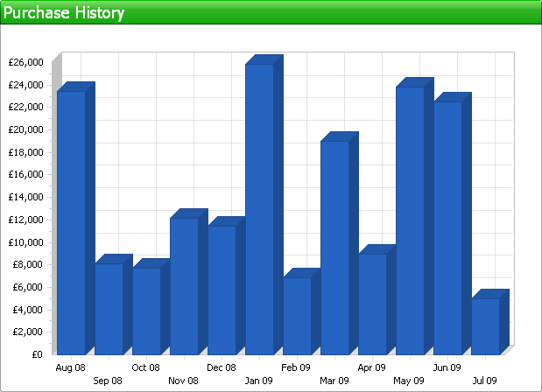
Task: Click the Aug 08 x-axis label
Action: tap(70, 367)
